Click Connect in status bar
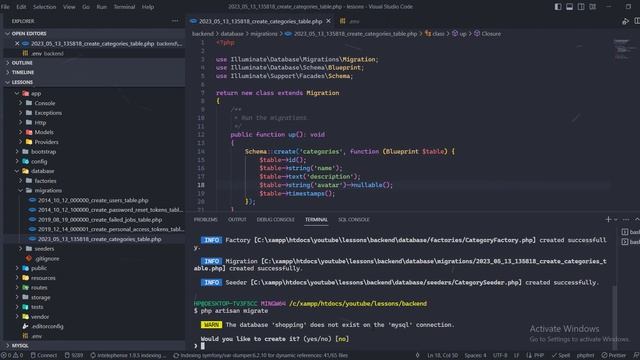640x360 pixels. pos(44,356)
